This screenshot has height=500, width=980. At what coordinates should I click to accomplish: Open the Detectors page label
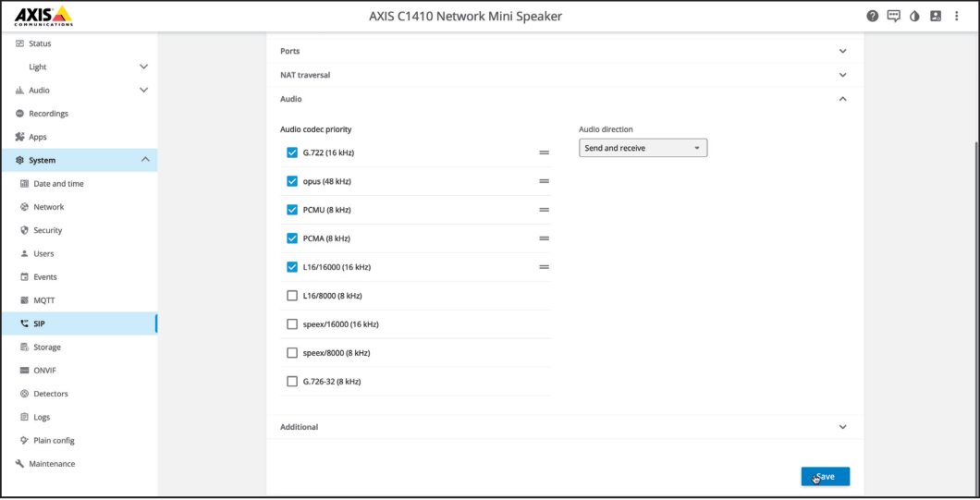coord(51,394)
